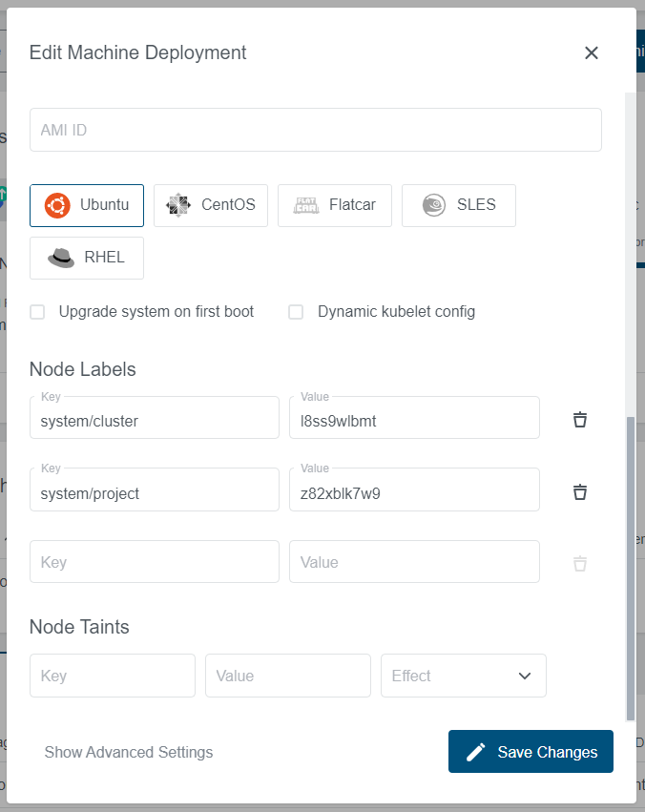Close the Edit Machine Deployment dialog
The height and width of the screenshot is (812, 645).
pyautogui.click(x=591, y=52)
